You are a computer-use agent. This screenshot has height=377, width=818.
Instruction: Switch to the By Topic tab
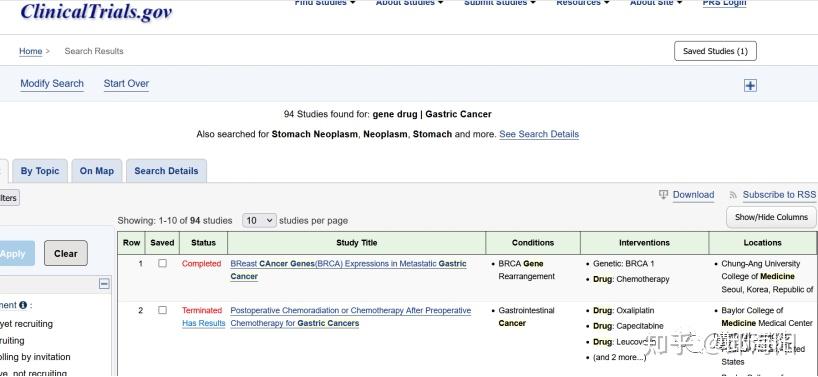(x=40, y=171)
